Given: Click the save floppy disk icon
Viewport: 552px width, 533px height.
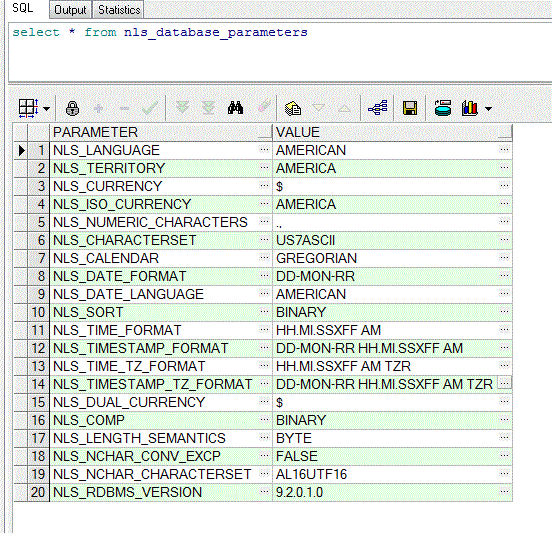Looking at the screenshot, I should point(410,108).
